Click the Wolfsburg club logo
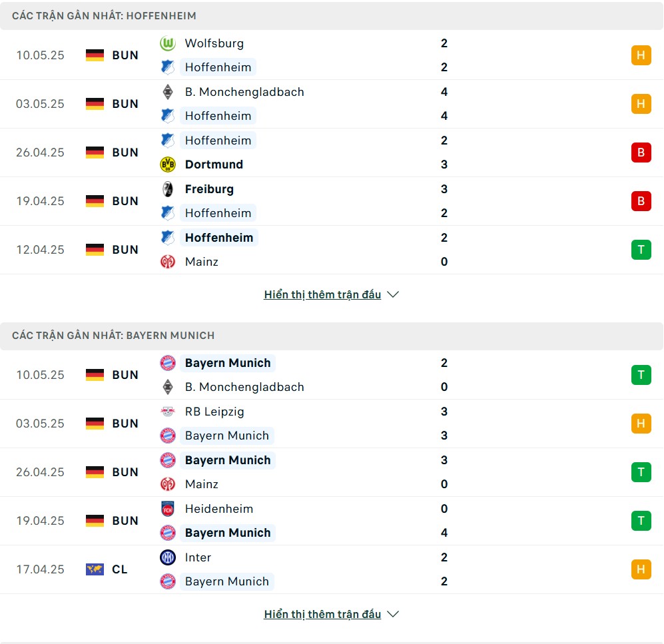This screenshot has height=644, width=664. (x=168, y=43)
